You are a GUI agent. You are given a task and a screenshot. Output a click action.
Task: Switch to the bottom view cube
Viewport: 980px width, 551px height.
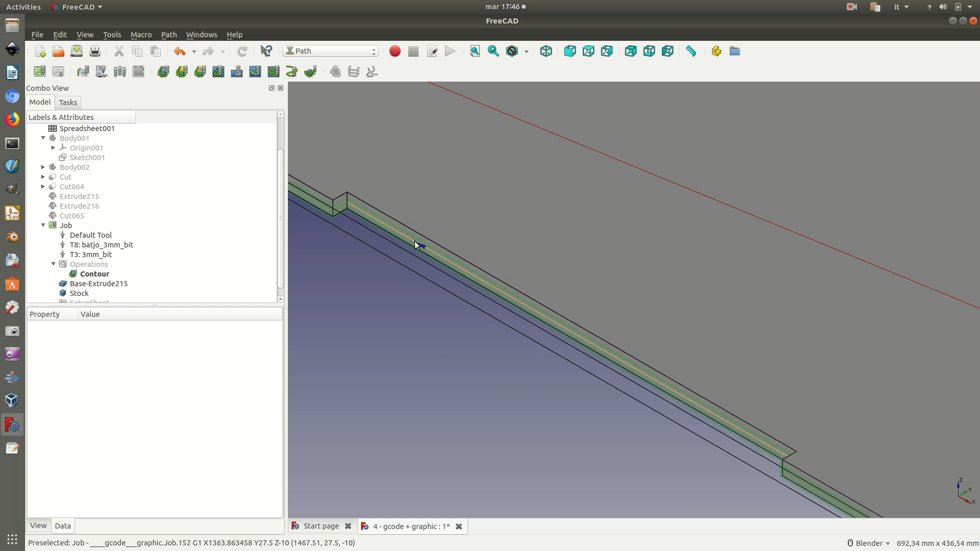[x=649, y=51]
